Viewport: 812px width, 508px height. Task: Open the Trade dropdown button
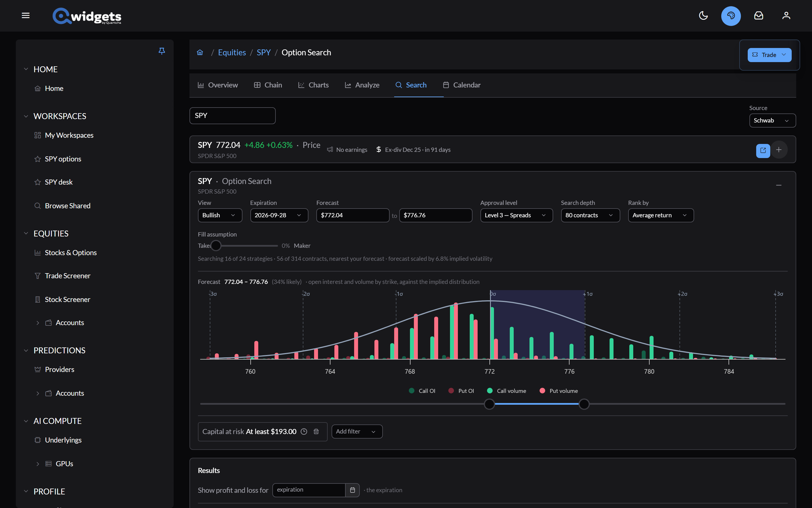(x=769, y=55)
